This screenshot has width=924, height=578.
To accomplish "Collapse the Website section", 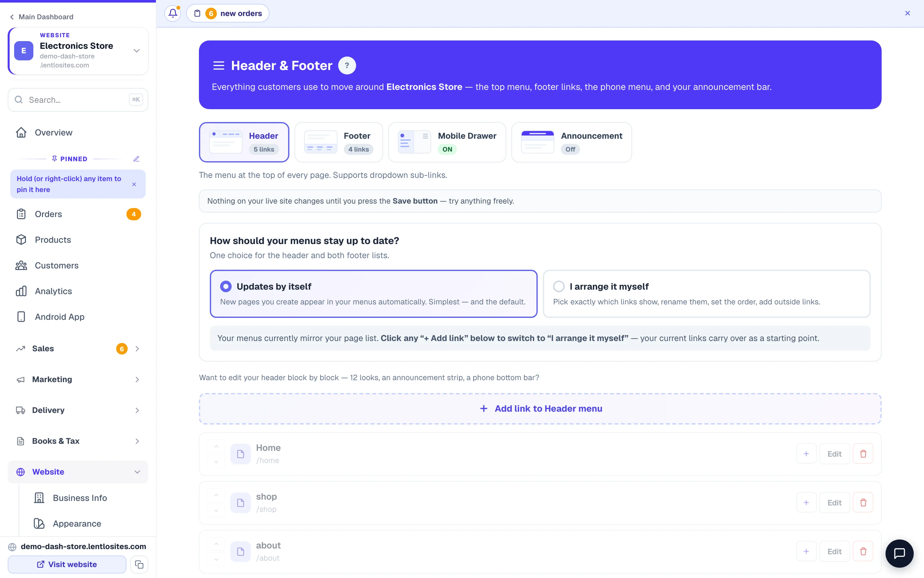I will click(x=78, y=472).
